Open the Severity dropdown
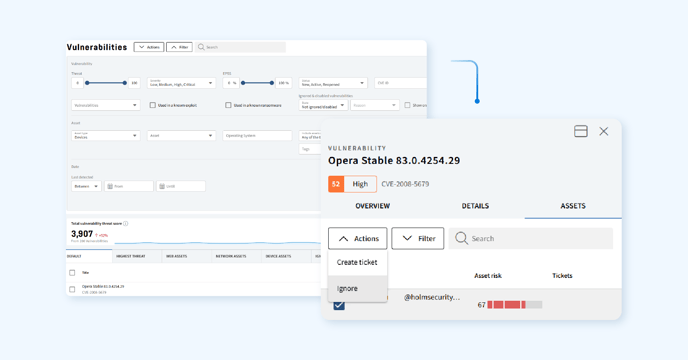Screen dimensions: 688x360 pyautogui.click(x=181, y=83)
